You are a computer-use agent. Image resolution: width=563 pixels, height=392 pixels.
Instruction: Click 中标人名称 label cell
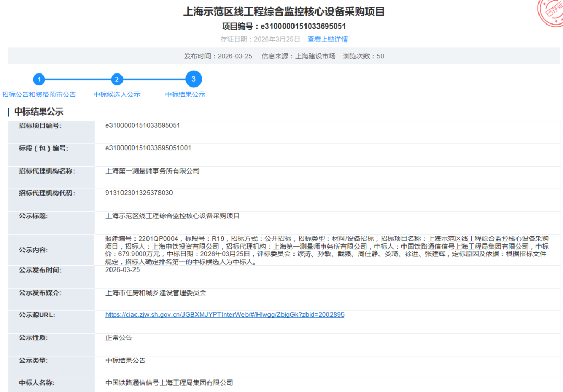pyautogui.click(x=51, y=385)
